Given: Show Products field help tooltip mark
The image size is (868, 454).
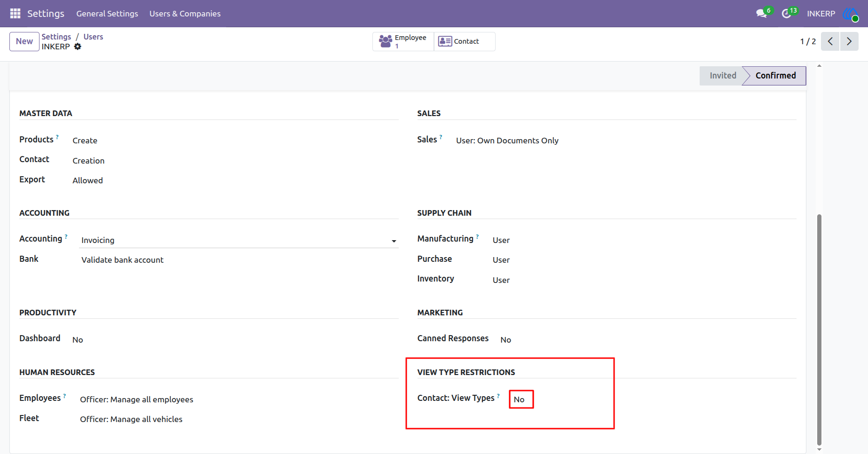Looking at the screenshot, I should coord(57,137).
